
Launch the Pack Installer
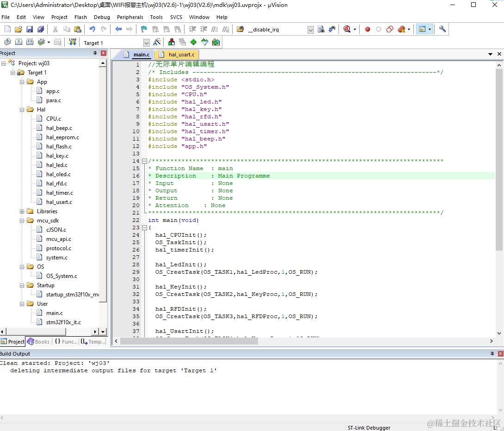click(215, 42)
